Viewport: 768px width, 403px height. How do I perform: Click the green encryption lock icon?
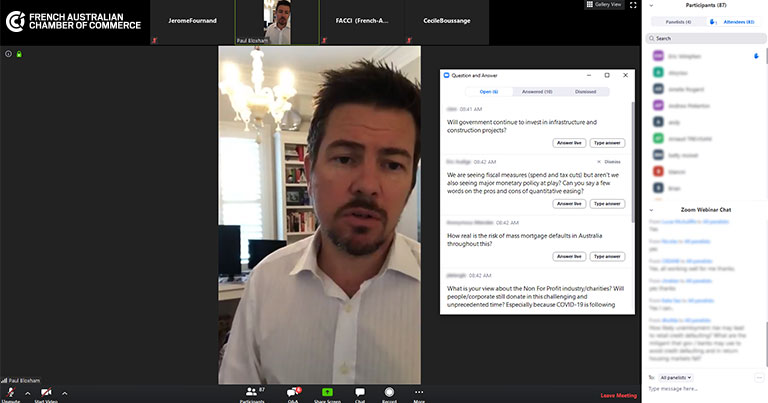[x=19, y=54]
